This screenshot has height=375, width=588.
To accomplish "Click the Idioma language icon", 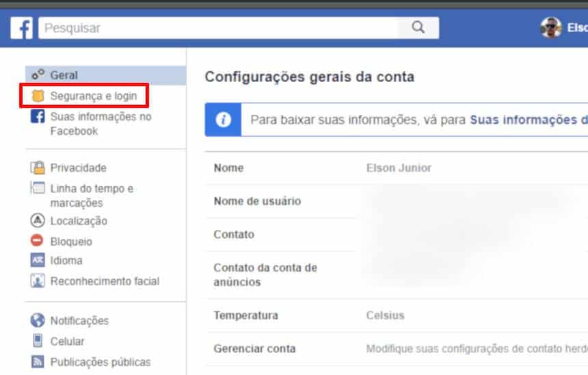I will point(38,260).
